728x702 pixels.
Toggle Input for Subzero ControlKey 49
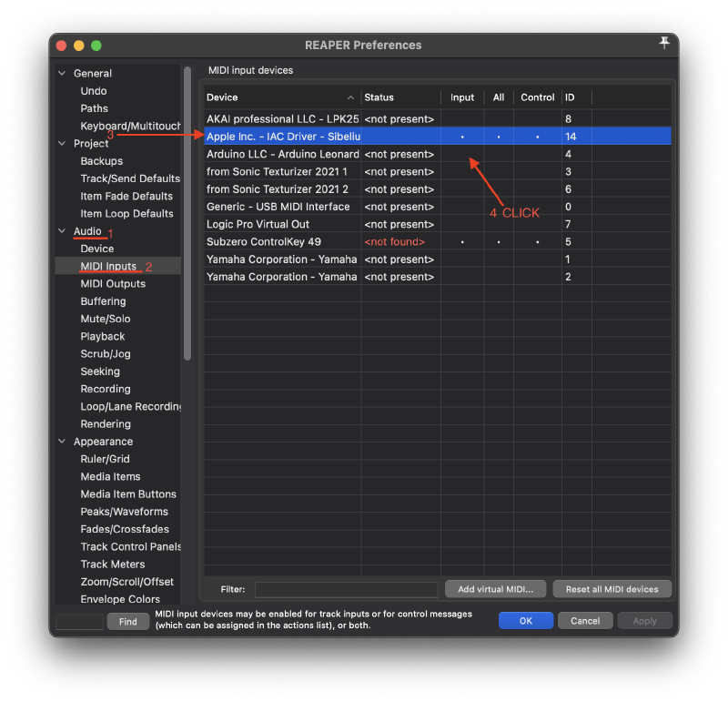tap(462, 241)
